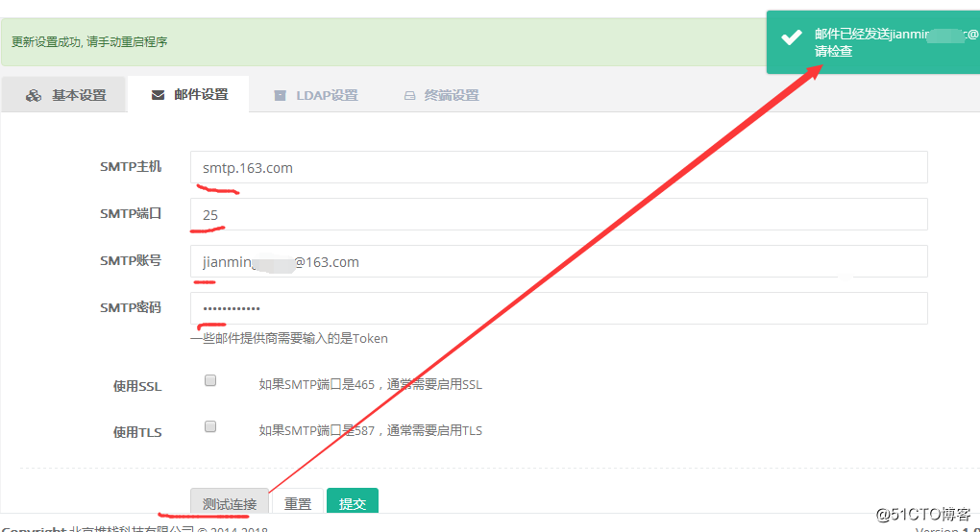980x532 pixels.
Task: Click the SMTP账号 label
Action: pos(131,260)
